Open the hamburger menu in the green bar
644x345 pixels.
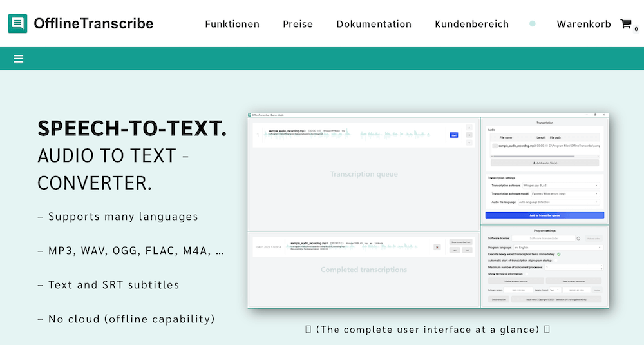click(x=19, y=59)
